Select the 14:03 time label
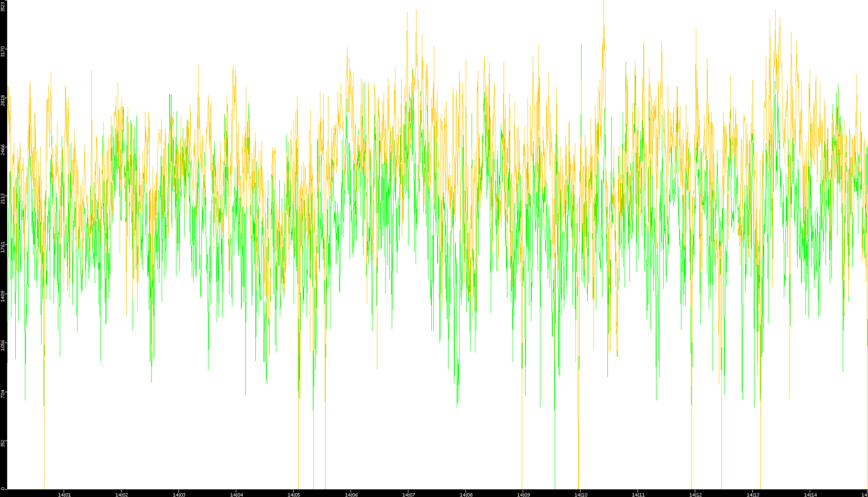868x497 pixels. (x=179, y=495)
